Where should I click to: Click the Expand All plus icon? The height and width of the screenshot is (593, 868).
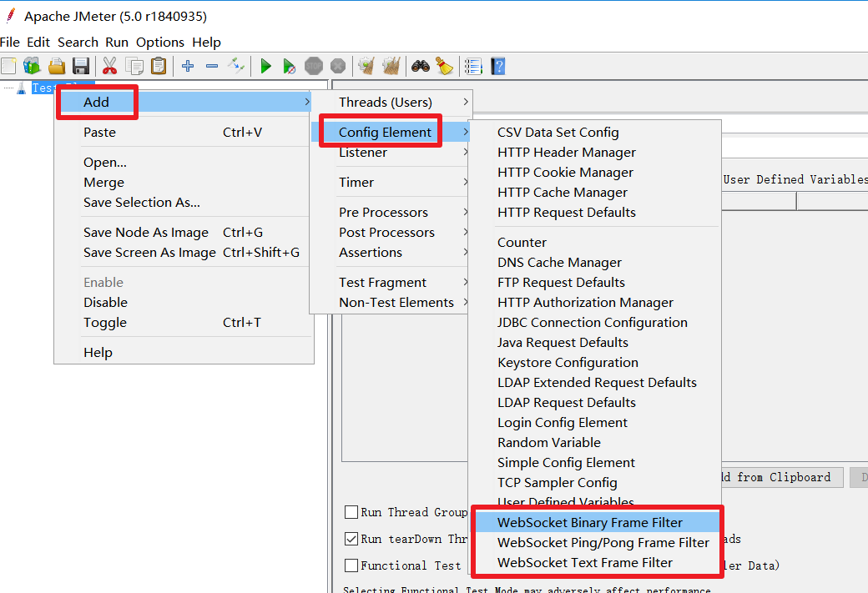(188, 67)
